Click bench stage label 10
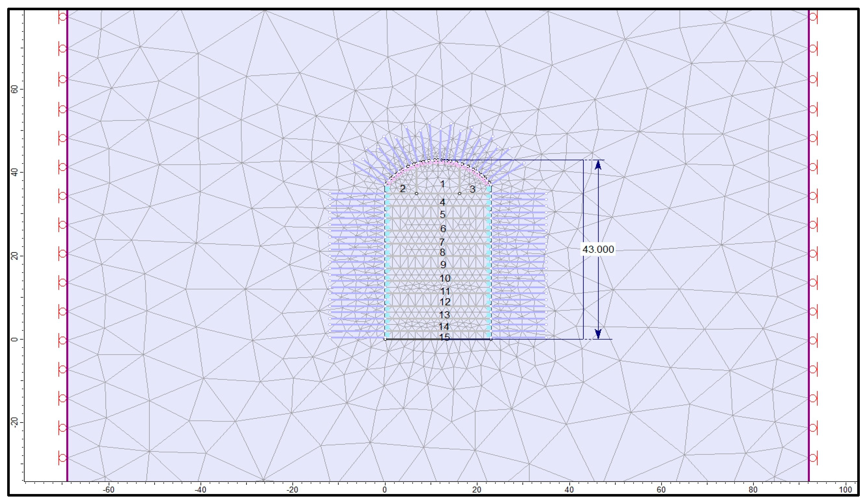The height and width of the screenshot is (504, 868). click(x=445, y=278)
